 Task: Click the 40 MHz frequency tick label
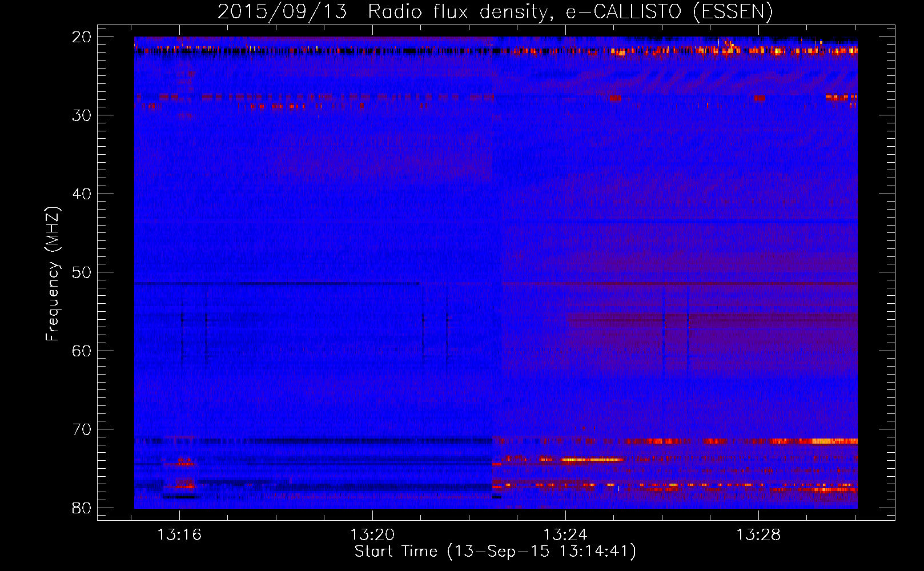(x=82, y=194)
